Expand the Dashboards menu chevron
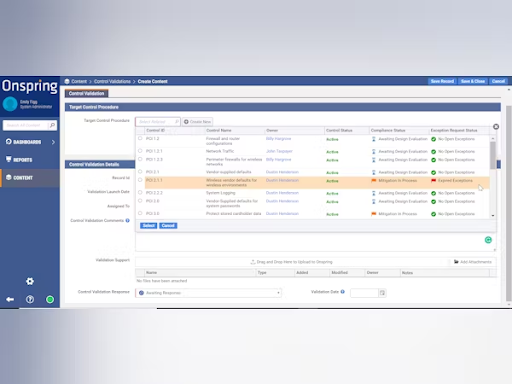This screenshot has width=512, height=384. pyautogui.click(x=53, y=142)
